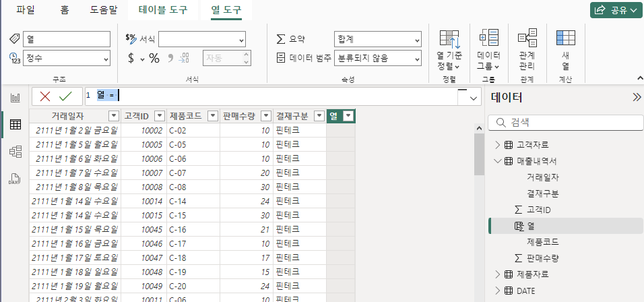This screenshot has width=644, height=302.
Task: Select the cell 2111년 1월 17일 토요일
Action: [x=75, y=258]
